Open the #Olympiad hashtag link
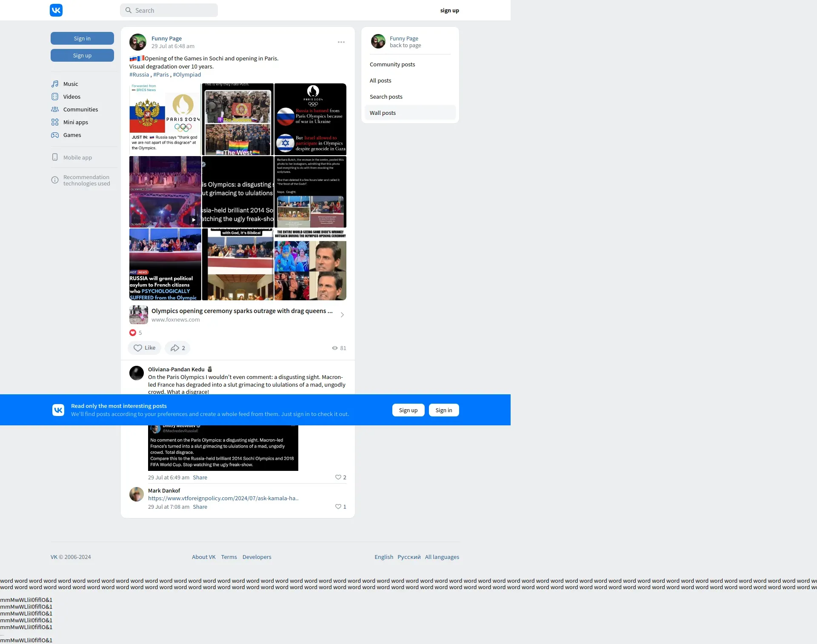The height and width of the screenshot is (644, 817). [x=187, y=74]
